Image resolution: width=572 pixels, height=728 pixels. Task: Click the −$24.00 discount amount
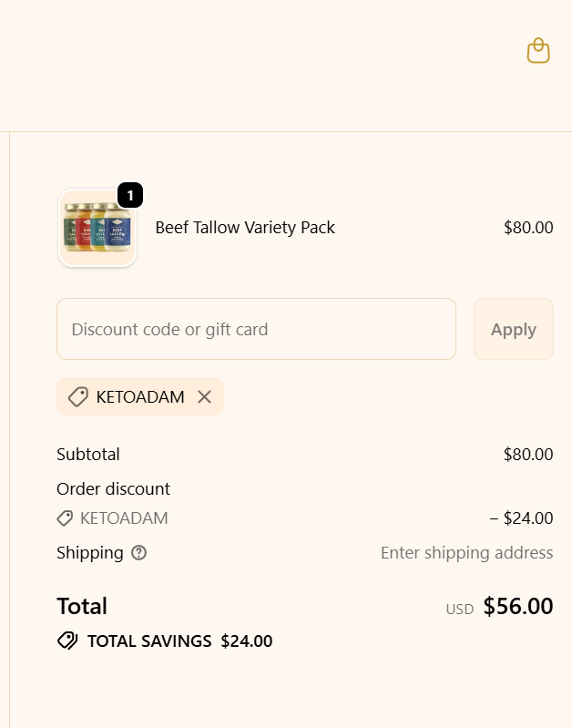pos(521,518)
